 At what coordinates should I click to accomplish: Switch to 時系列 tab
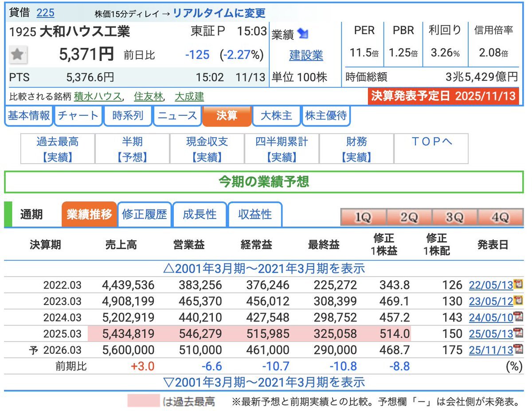[x=128, y=116]
